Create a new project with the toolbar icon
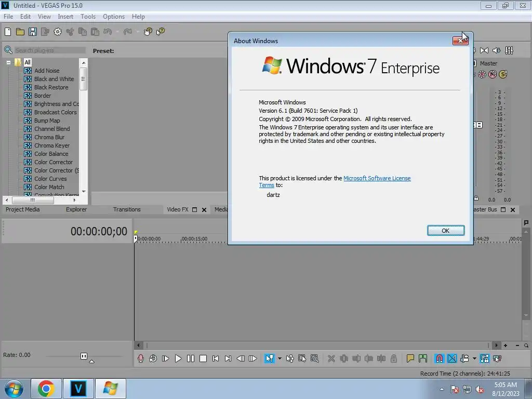Image resolution: width=532 pixels, height=399 pixels. pos(8,32)
